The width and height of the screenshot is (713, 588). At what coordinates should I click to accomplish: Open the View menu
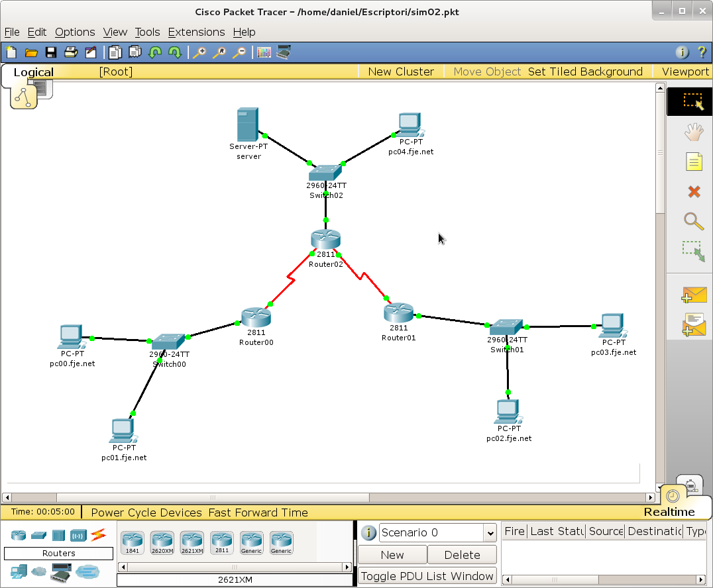(x=115, y=32)
